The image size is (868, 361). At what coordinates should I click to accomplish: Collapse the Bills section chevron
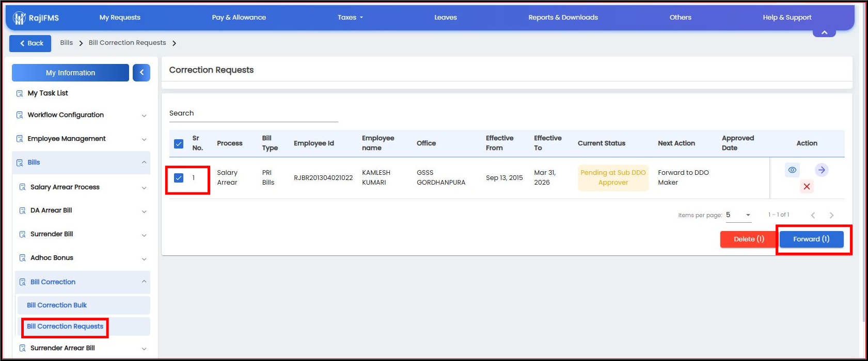pos(144,162)
